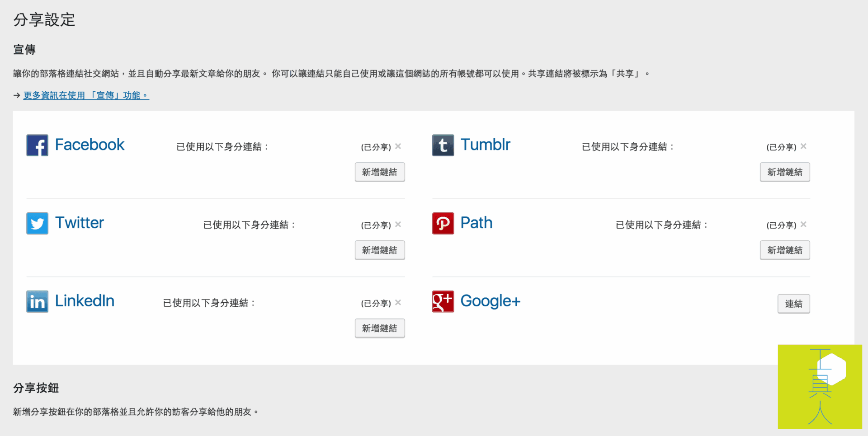
Task: Add a new Facebook connection (新增鏈結)
Action: point(380,172)
